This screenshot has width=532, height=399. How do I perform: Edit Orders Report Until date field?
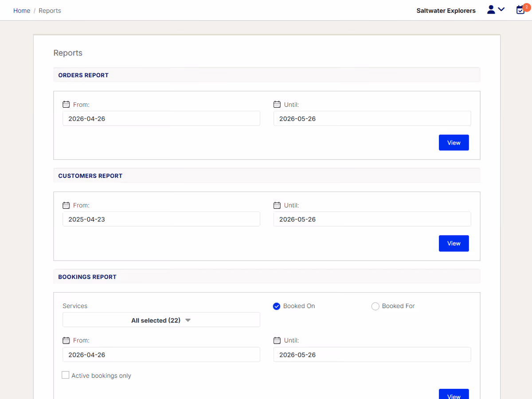372,118
